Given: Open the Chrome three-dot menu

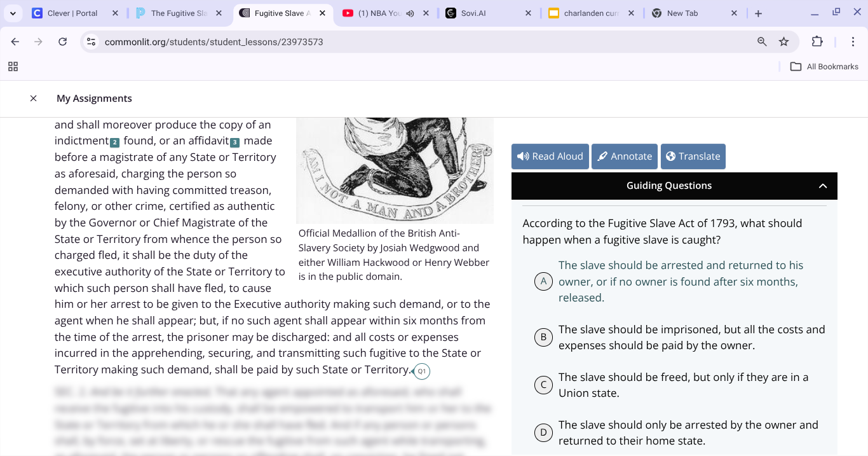Looking at the screenshot, I should tap(853, 41).
